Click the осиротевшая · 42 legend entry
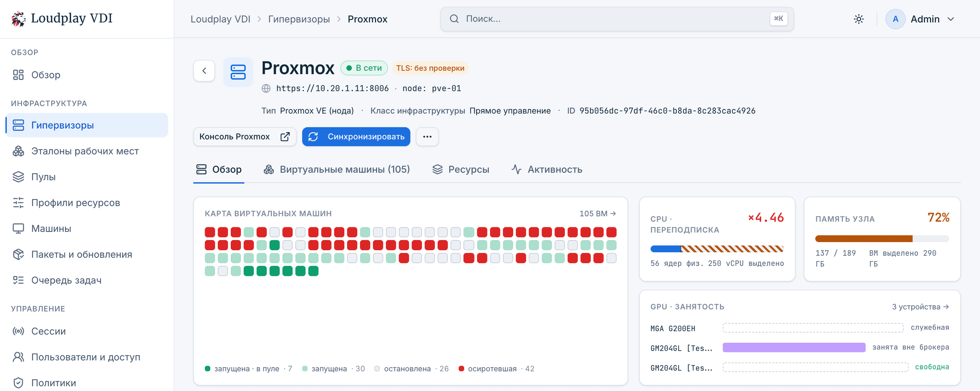The width and height of the screenshot is (980, 391). [x=497, y=369]
